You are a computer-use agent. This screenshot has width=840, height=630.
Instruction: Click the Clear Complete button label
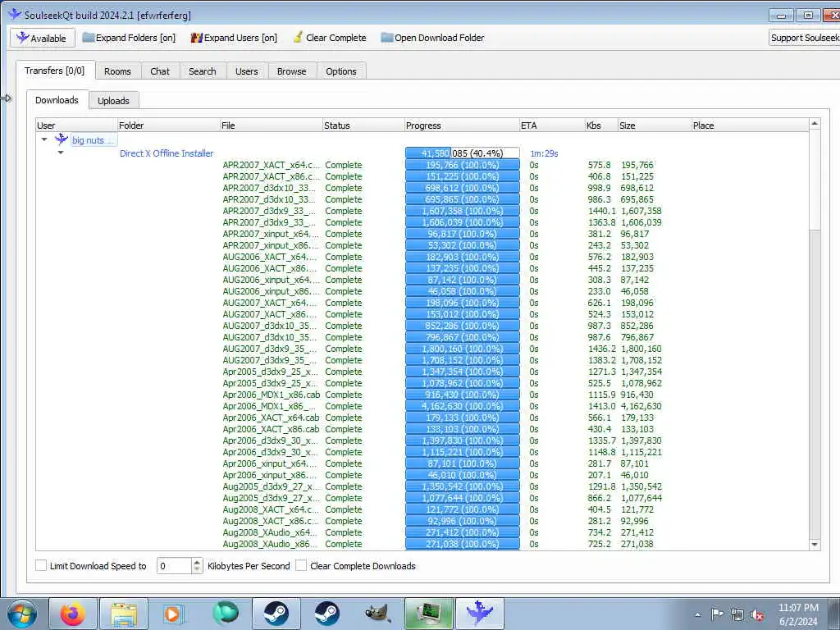[x=336, y=38]
